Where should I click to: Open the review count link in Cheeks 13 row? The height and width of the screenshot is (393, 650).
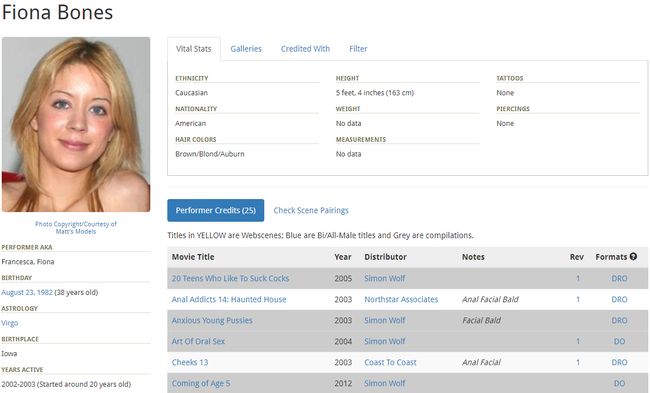(577, 362)
